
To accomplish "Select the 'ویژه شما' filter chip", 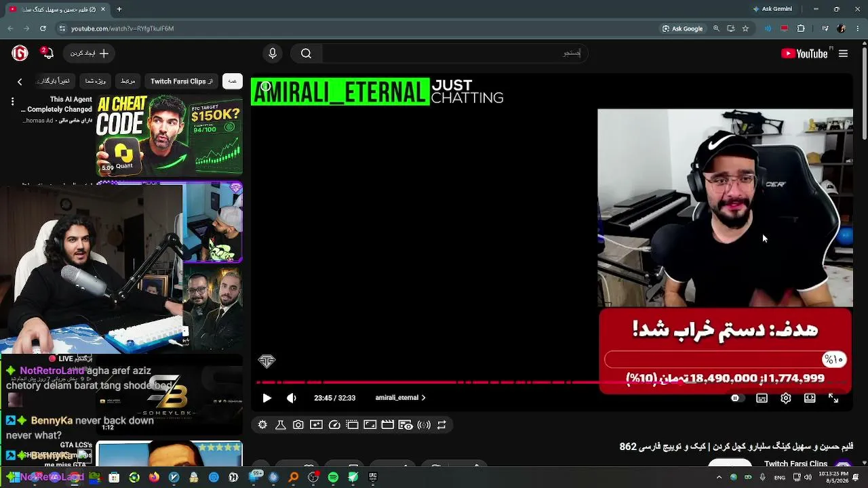I will point(95,81).
